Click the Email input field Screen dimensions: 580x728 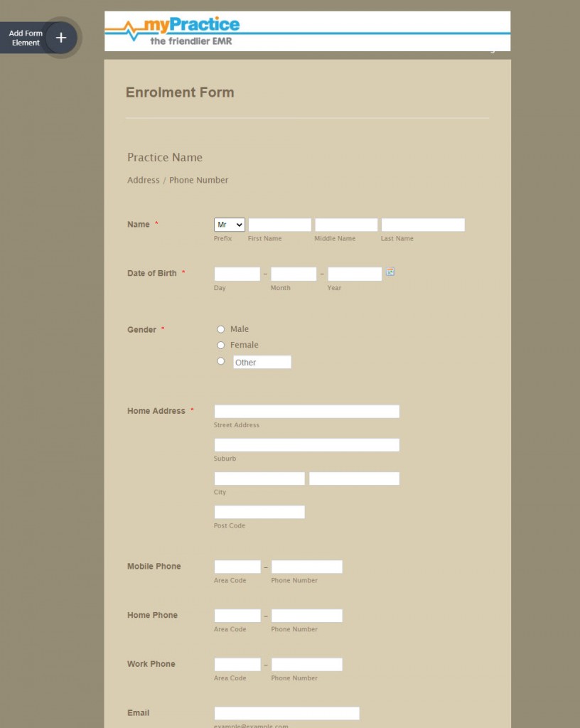(x=286, y=713)
